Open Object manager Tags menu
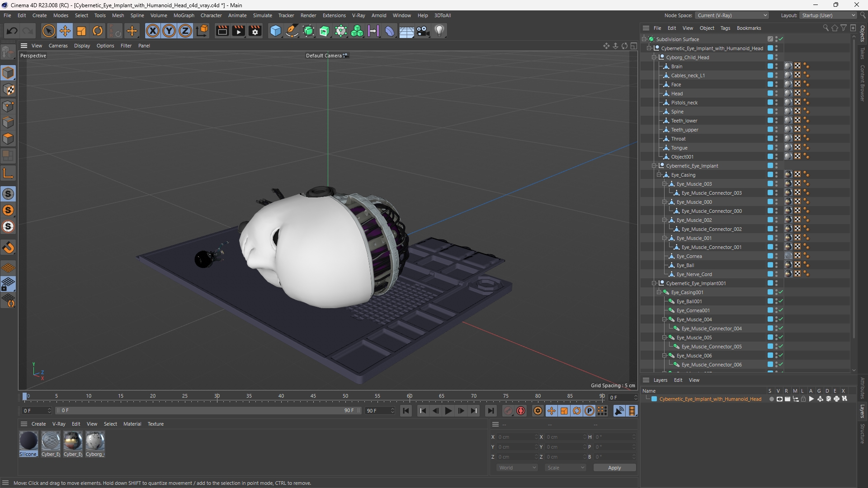Image resolution: width=868 pixels, height=488 pixels. pos(725,28)
